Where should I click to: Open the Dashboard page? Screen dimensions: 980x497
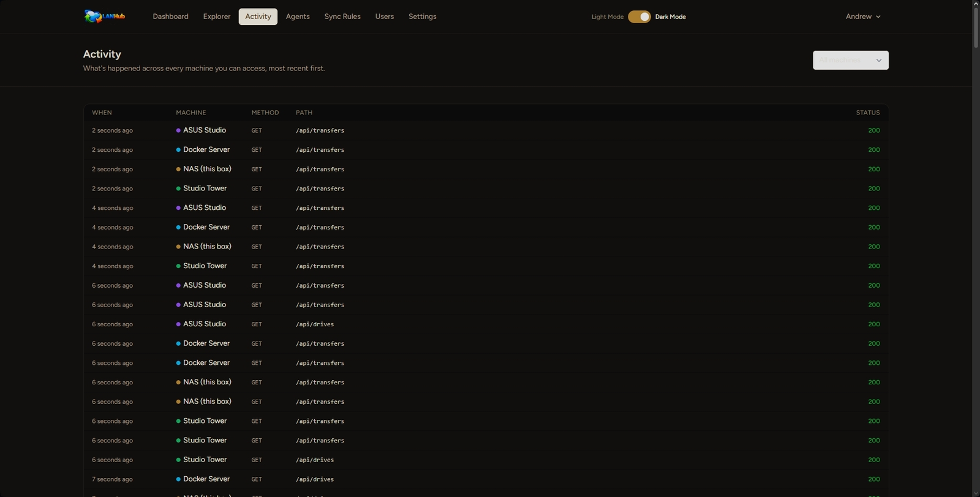170,17
